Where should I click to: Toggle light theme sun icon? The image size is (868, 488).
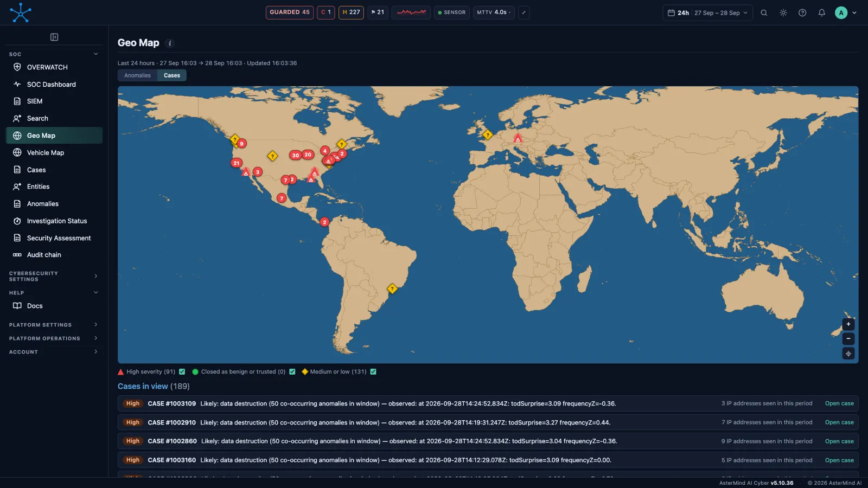pos(783,12)
